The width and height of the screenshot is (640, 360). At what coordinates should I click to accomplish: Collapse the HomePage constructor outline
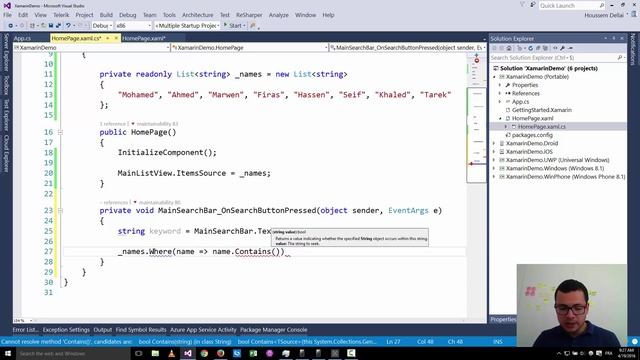(x=60, y=132)
